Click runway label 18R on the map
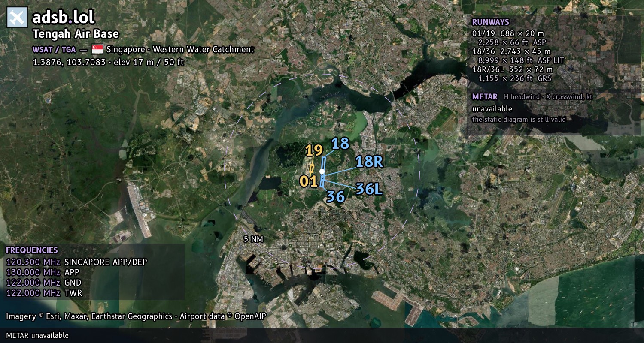Image resolution: width=644 pixels, height=343 pixels. (369, 162)
